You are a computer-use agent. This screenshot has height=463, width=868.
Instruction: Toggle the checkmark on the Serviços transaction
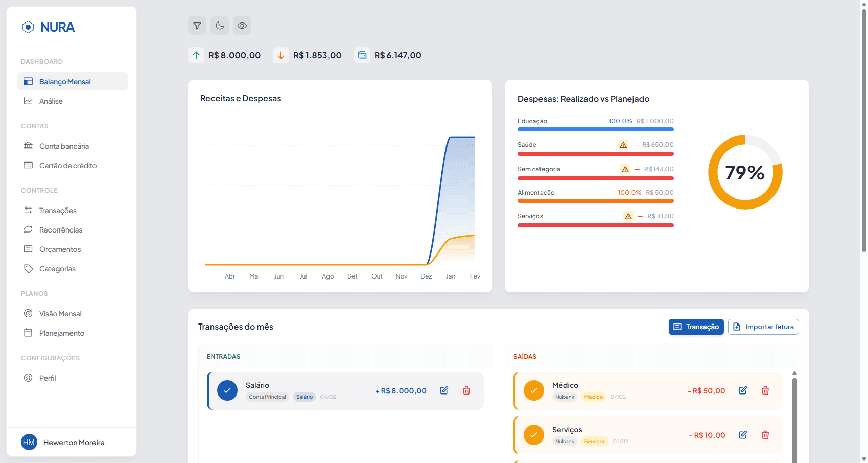[x=533, y=435]
